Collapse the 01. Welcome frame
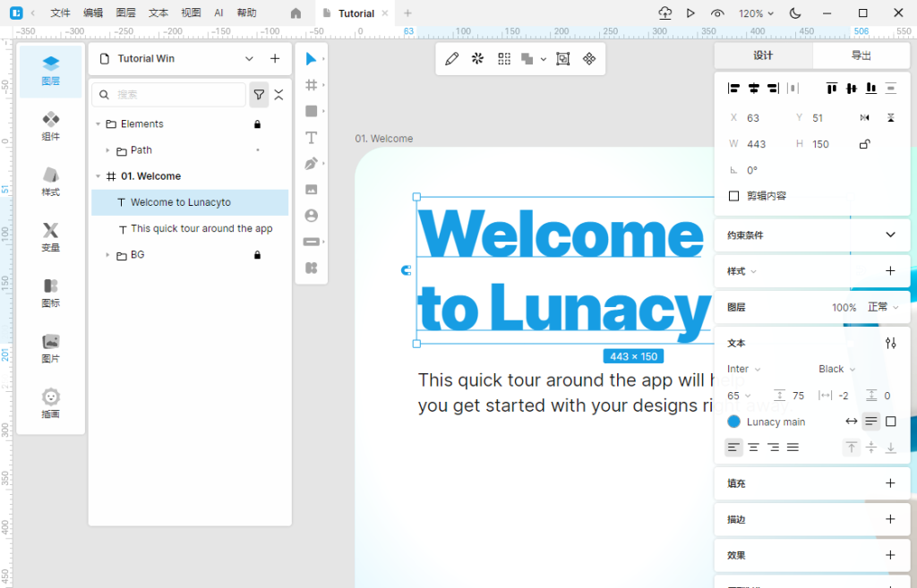 (x=99, y=176)
